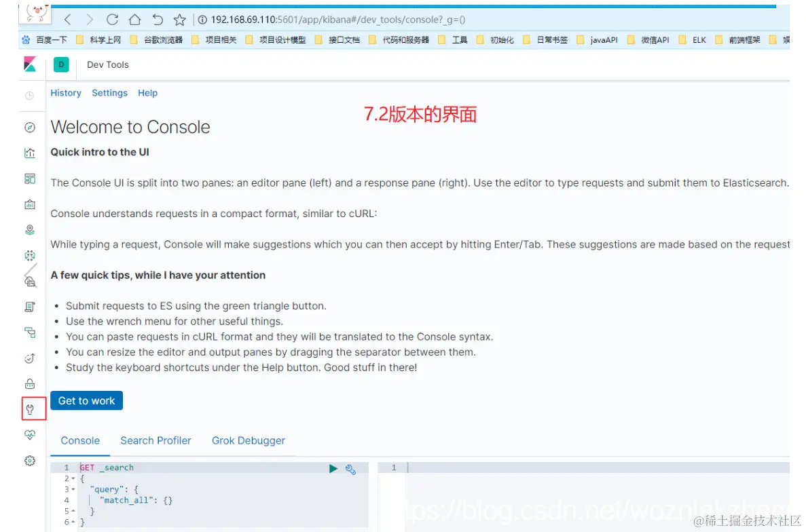Open the History link
806x532 pixels.
(x=66, y=93)
